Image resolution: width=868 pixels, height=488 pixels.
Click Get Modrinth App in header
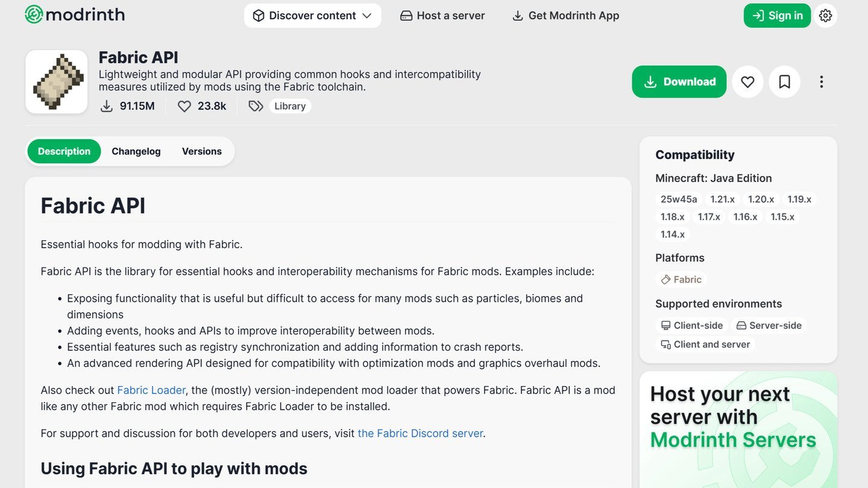[565, 16]
